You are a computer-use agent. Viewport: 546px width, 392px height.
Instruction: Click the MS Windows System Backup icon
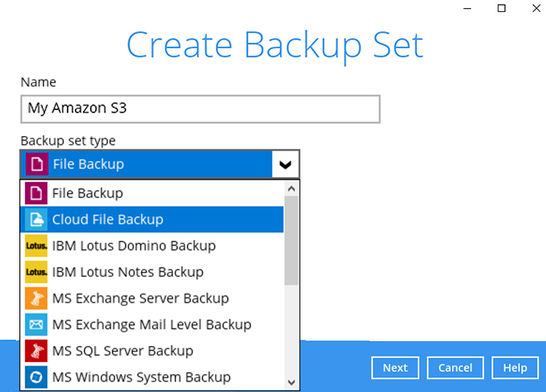point(36,377)
